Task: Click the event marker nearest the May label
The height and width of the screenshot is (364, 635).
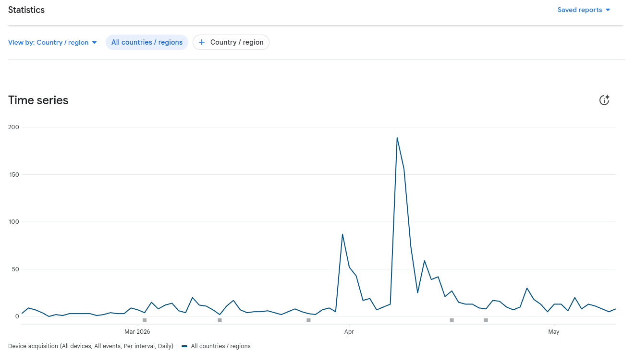Action: [486, 320]
